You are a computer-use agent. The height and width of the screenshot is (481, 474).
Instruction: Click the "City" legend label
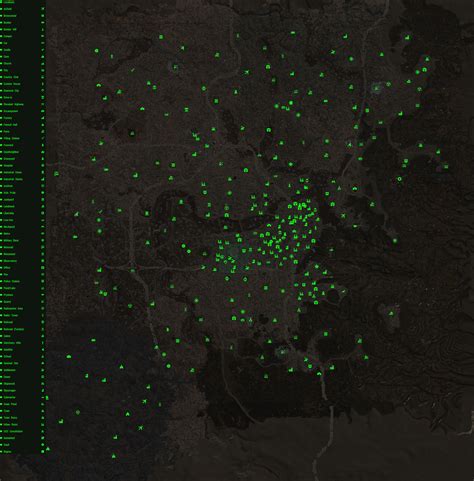pos(6,70)
